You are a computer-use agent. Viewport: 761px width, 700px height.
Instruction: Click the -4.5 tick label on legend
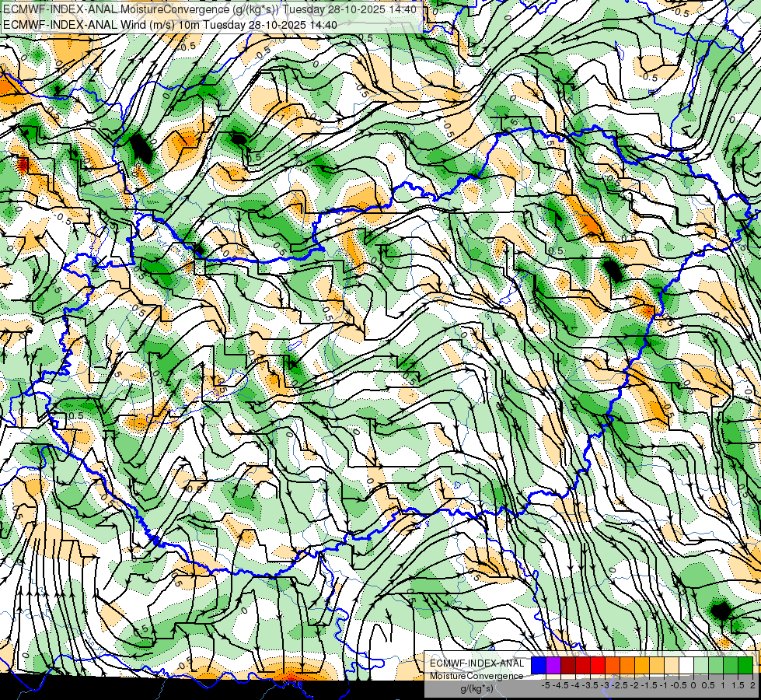pos(560,685)
